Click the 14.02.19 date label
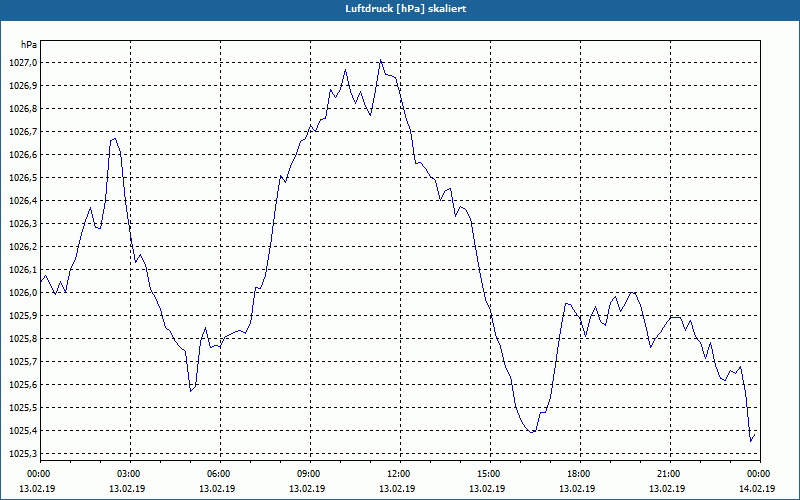This screenshot has width=800, height=500. 757,488
